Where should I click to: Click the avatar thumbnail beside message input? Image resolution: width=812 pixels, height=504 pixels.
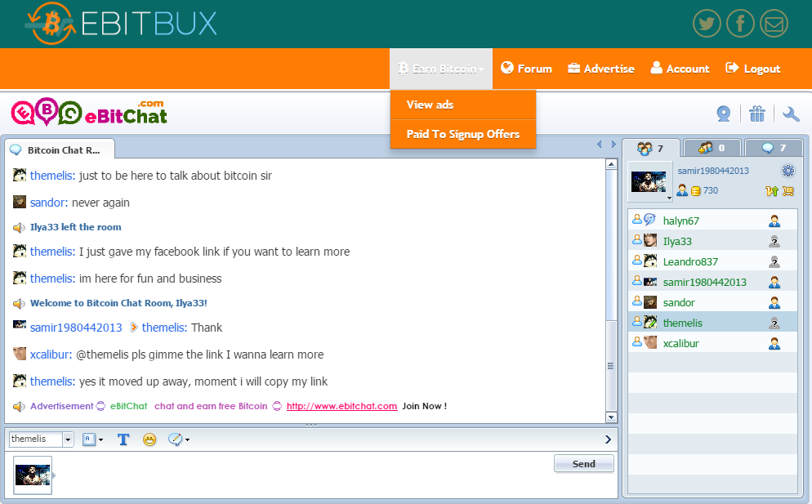pyautogui.click(x=32, y=475)
